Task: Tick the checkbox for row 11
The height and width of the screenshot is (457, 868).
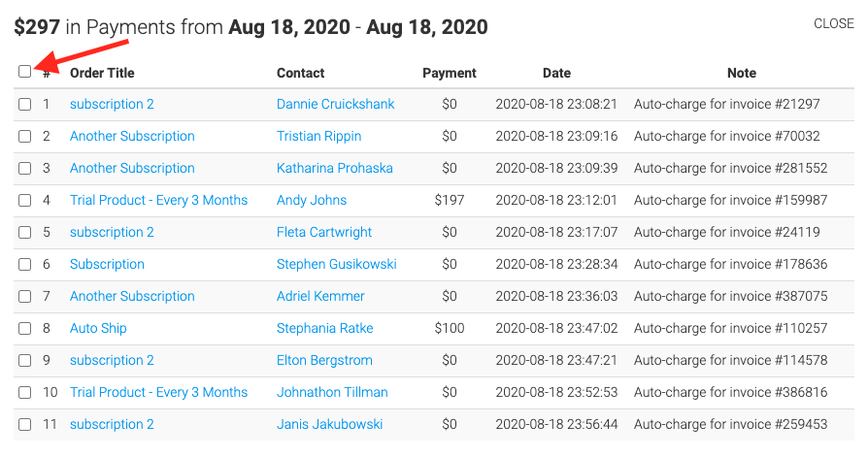Action: [x=24, y=424]
